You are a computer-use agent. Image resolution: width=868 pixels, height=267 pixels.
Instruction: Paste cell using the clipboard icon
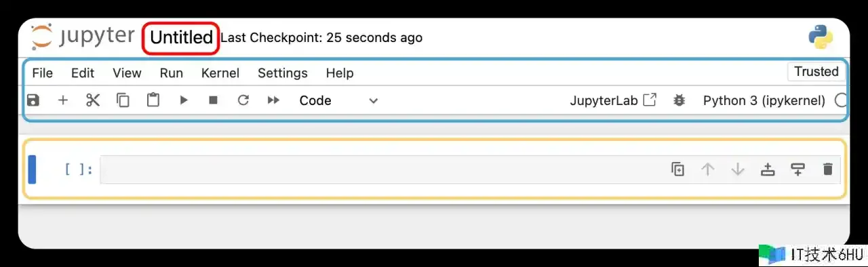tap(153, 100)
